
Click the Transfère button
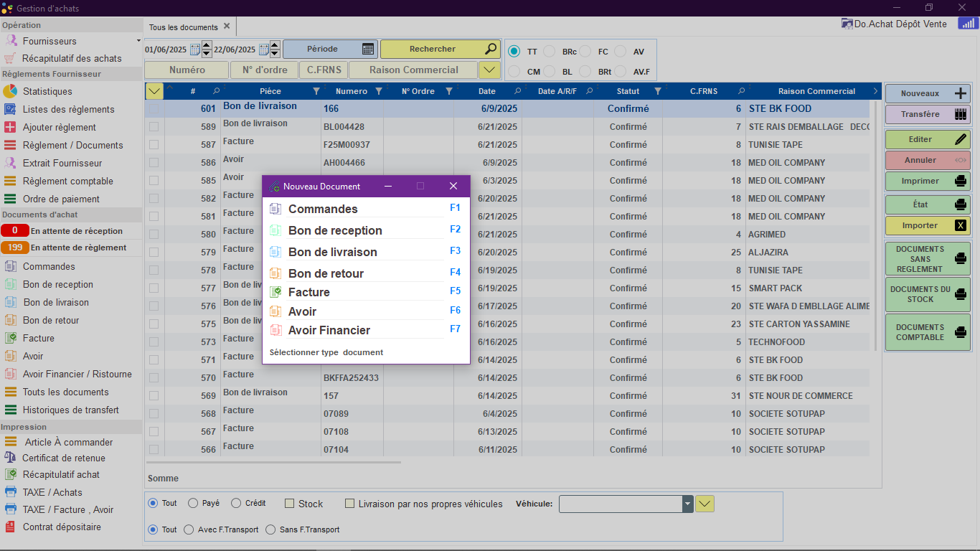coord(928,114)
